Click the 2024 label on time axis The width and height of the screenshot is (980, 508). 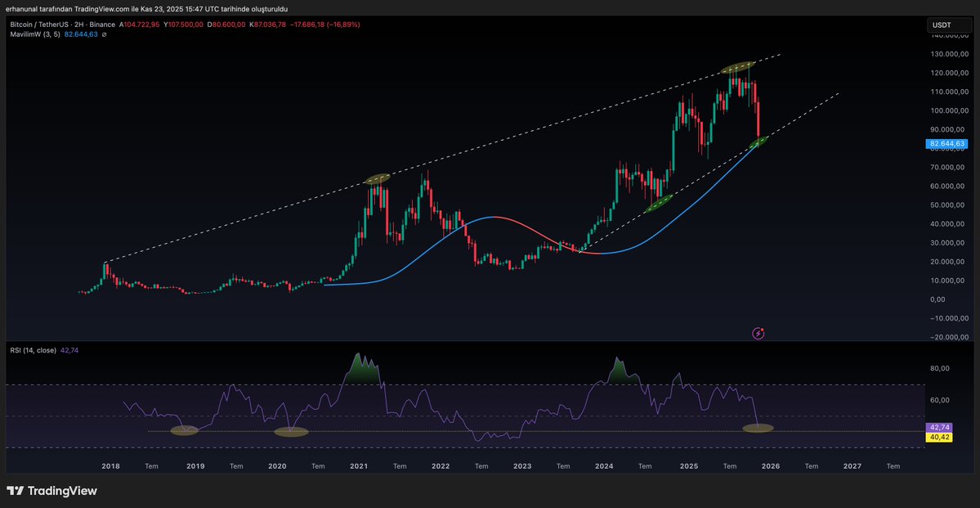click(604, 466)
